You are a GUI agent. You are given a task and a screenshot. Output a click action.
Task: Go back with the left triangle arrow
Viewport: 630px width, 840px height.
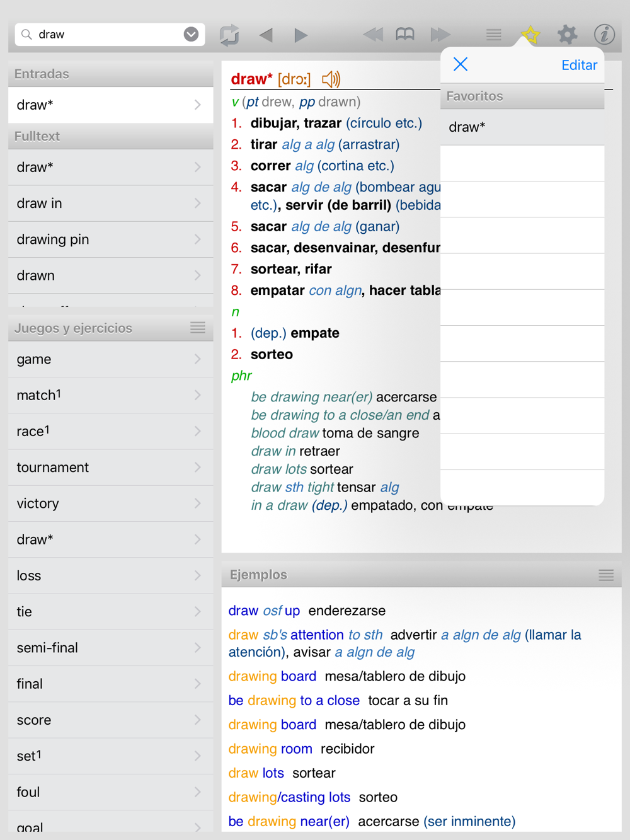tap(266, 35)
